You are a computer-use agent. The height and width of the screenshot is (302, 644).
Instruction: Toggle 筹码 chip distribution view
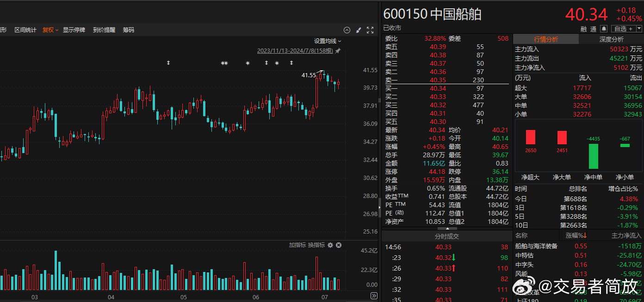128,30
